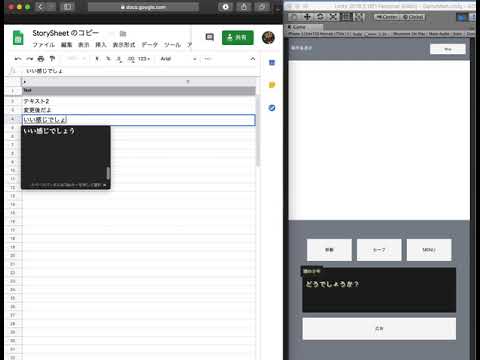The image size is (480, 360).
Task: Open the 編集 menu
Action: 66,45
